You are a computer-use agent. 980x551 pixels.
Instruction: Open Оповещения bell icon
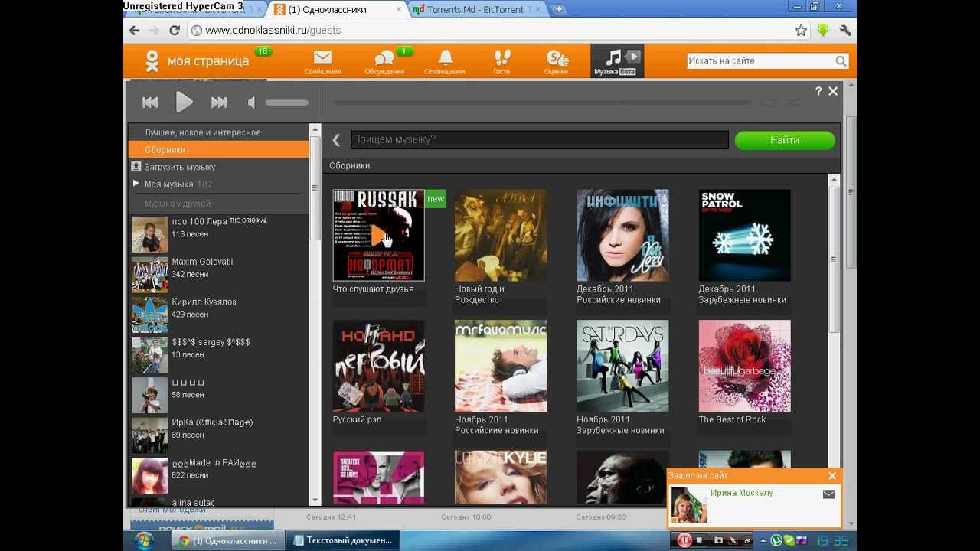[x=445, y=61]
